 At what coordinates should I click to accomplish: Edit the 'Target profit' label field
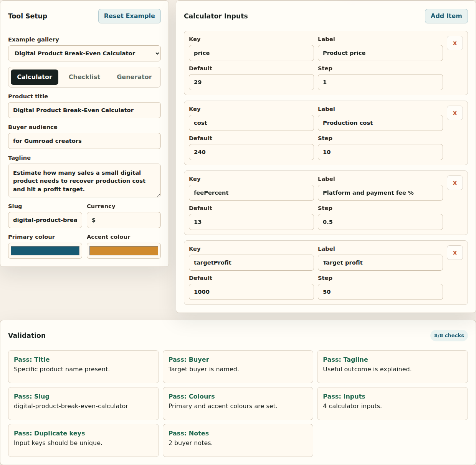coord(380,263)
